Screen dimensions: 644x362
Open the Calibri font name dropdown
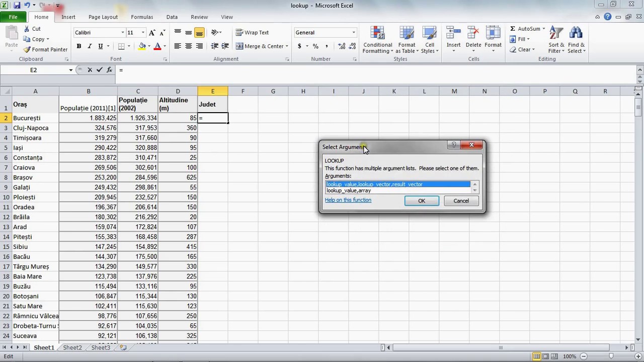(122, 33)
